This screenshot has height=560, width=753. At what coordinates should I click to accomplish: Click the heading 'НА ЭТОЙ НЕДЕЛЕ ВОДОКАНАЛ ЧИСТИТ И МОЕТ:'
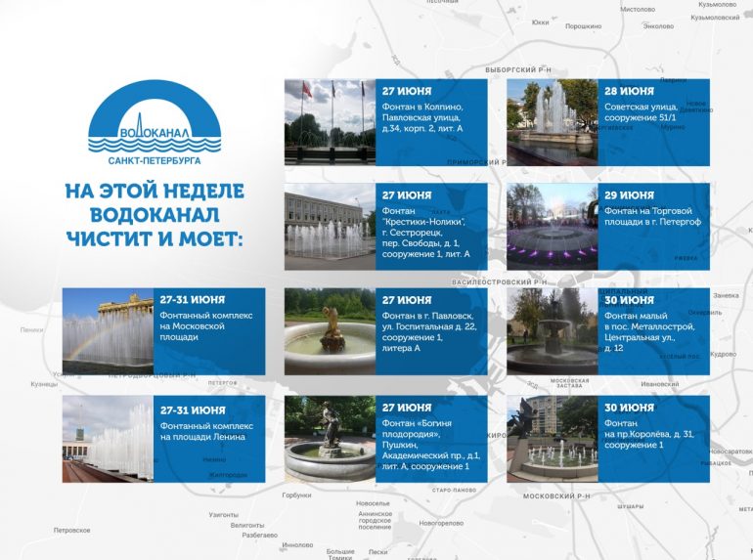click(155, 214)
